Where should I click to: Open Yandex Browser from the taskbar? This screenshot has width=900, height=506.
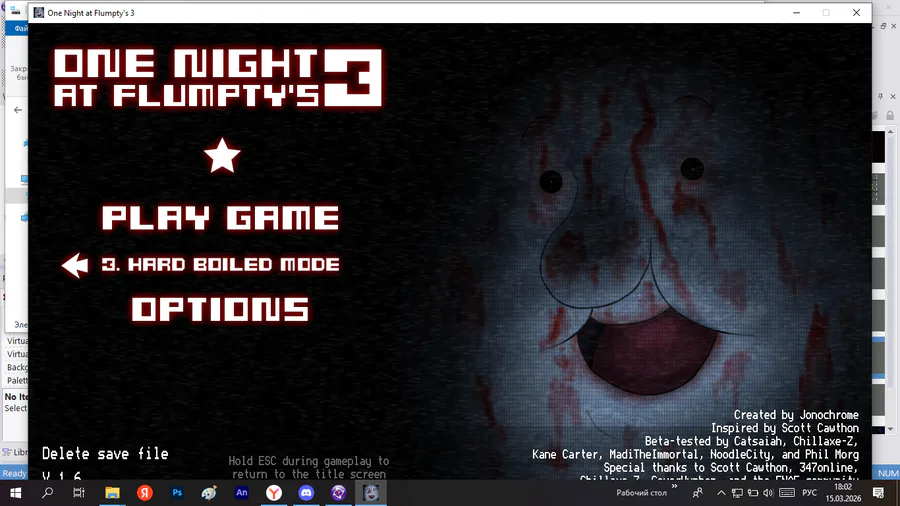point(274,493)
